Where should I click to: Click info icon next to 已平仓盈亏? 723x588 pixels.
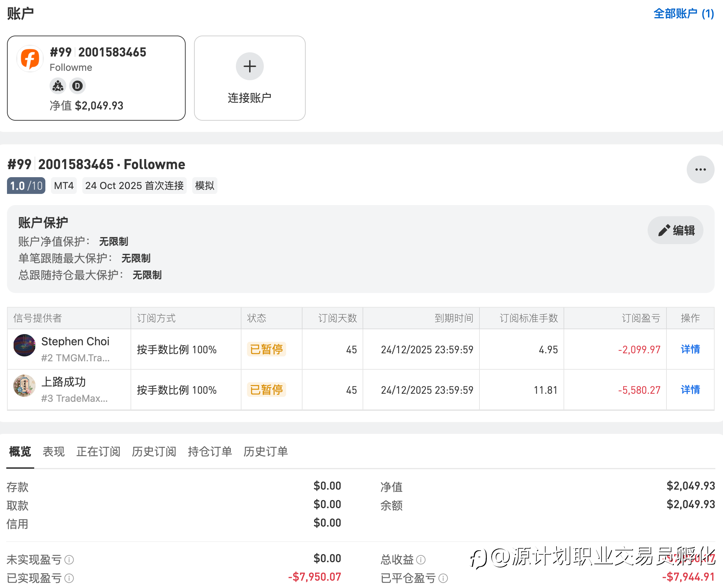(x=443, y=578)
